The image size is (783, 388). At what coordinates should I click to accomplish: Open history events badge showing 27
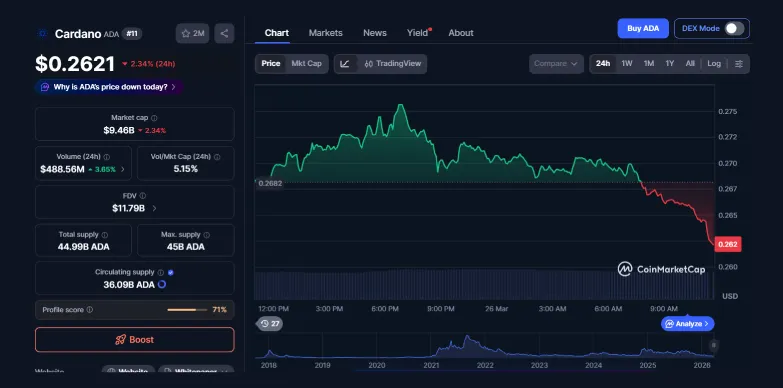(x=270, y=324)
